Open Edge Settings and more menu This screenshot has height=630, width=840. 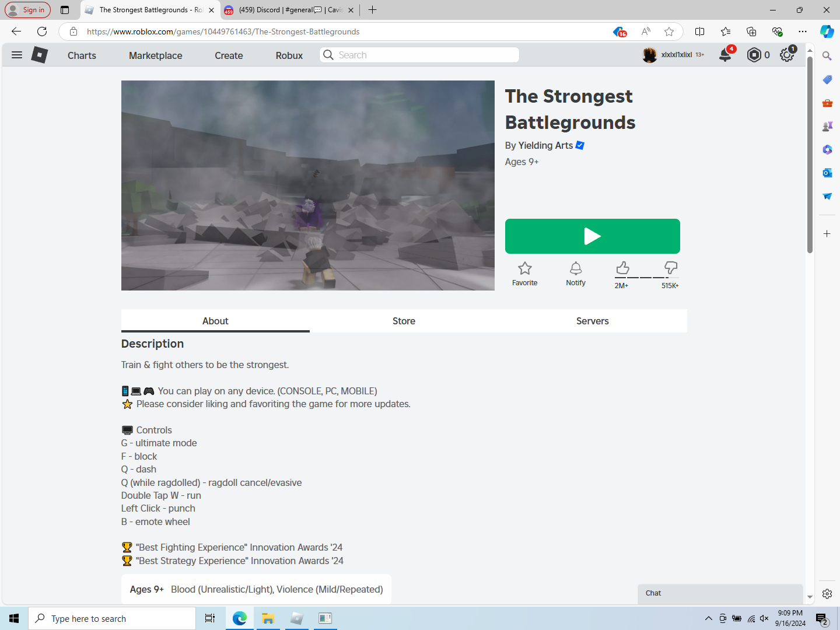803,32
